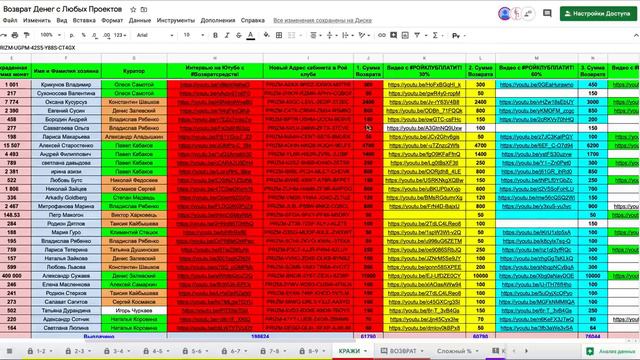Screen dimensions: 640x360
Task: Switch to the 4-5 sheet tab
Action: (157, 351)
